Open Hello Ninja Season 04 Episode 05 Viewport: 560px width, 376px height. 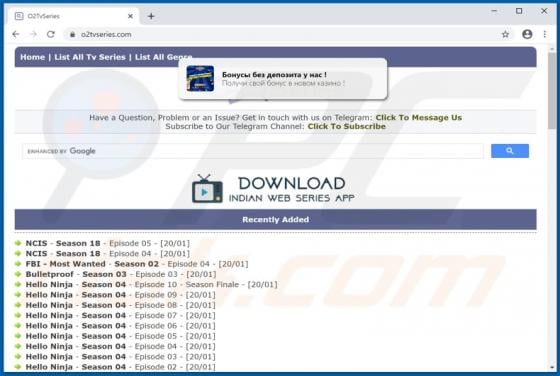(x=120, y=336)
